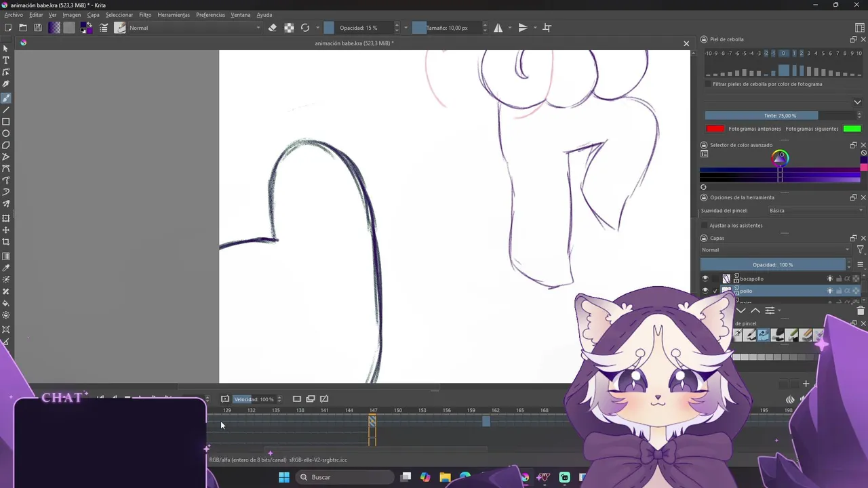Screen dimensions: 868x488
Task: Open the Capa menu
Action: click(93, 15)
